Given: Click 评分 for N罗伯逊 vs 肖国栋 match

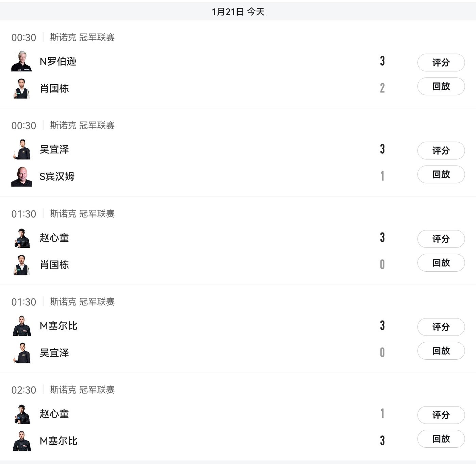Looking at the screenshot, I should [x=441, y=63].
